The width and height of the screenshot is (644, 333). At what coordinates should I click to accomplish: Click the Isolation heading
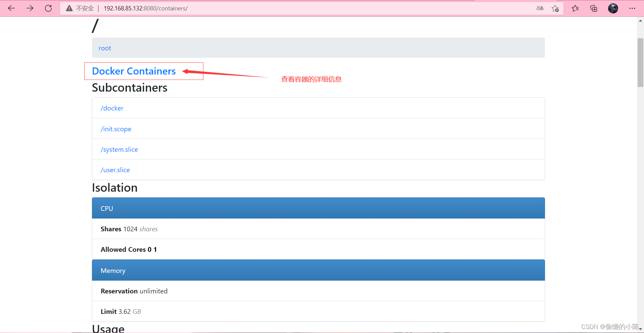click(115, 188)
